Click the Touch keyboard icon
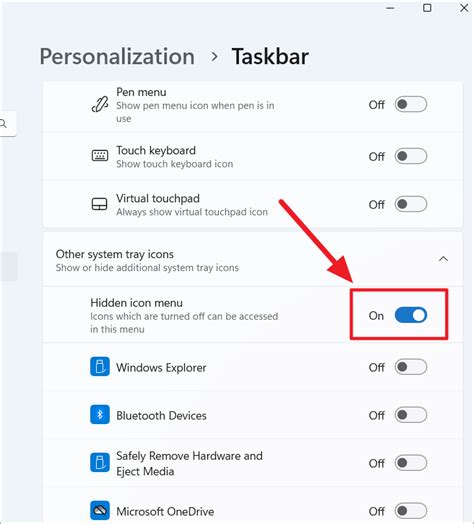 click(100, 155)
